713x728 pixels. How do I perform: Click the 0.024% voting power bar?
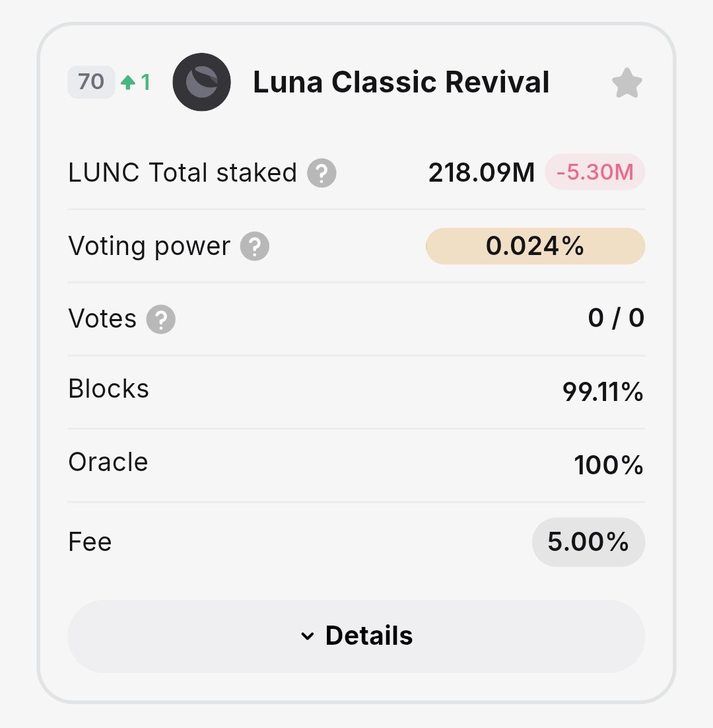[x=535, y=246]
